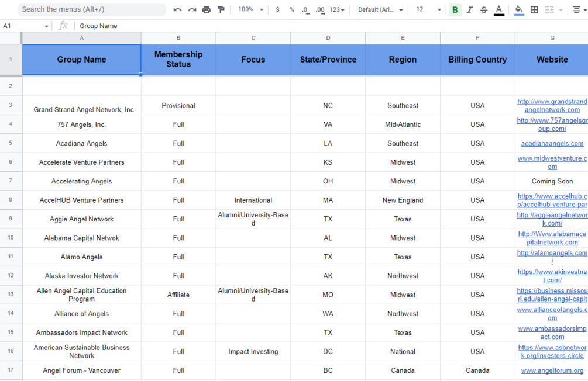
Task: Open the Borders tool
Action: (x=534, y=10)
